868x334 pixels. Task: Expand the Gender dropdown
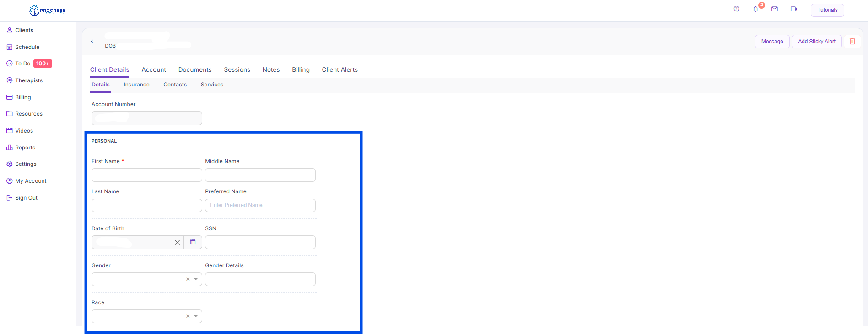[196, 279]
